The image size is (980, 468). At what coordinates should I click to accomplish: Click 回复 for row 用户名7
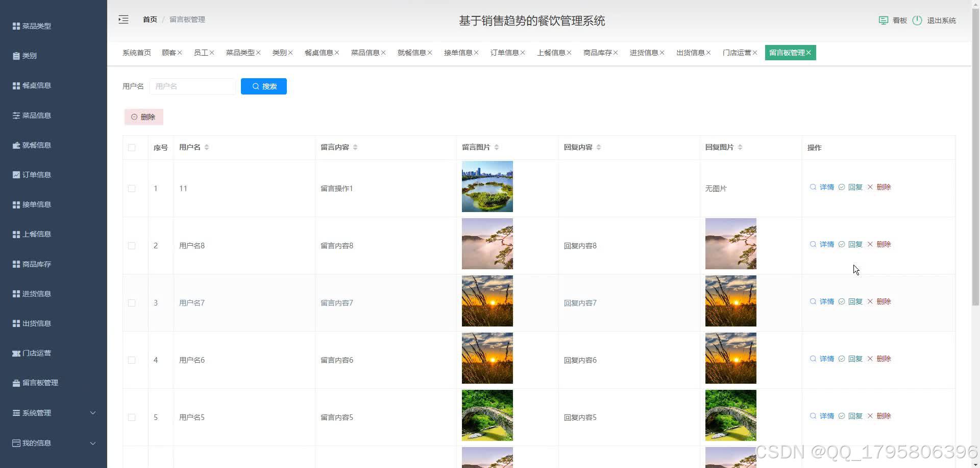(x=850, y=301)
